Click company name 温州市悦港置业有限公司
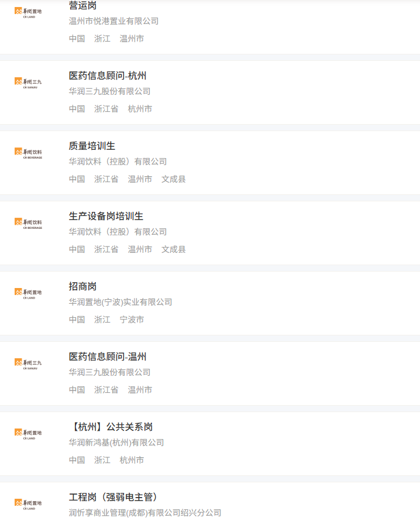The height and width of the screenshot is (521, 420). 113,21
